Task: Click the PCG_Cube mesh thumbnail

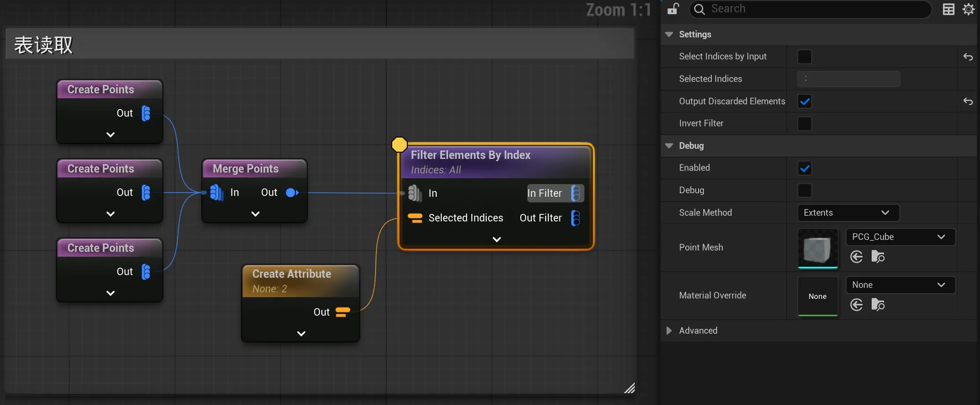Action: [x=817, y=249]
